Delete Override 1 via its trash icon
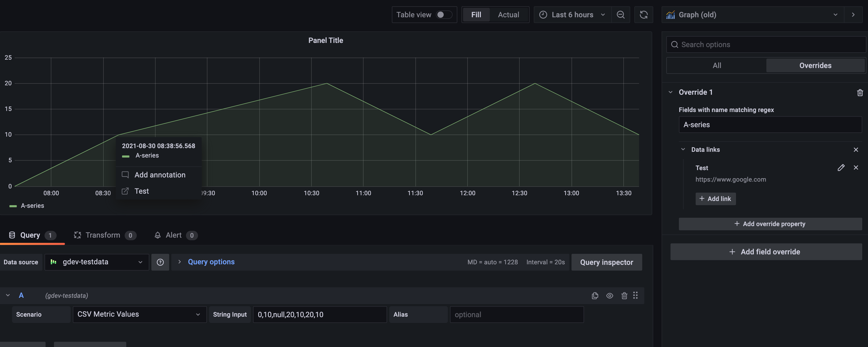868x347 pixels. point(860,92)
